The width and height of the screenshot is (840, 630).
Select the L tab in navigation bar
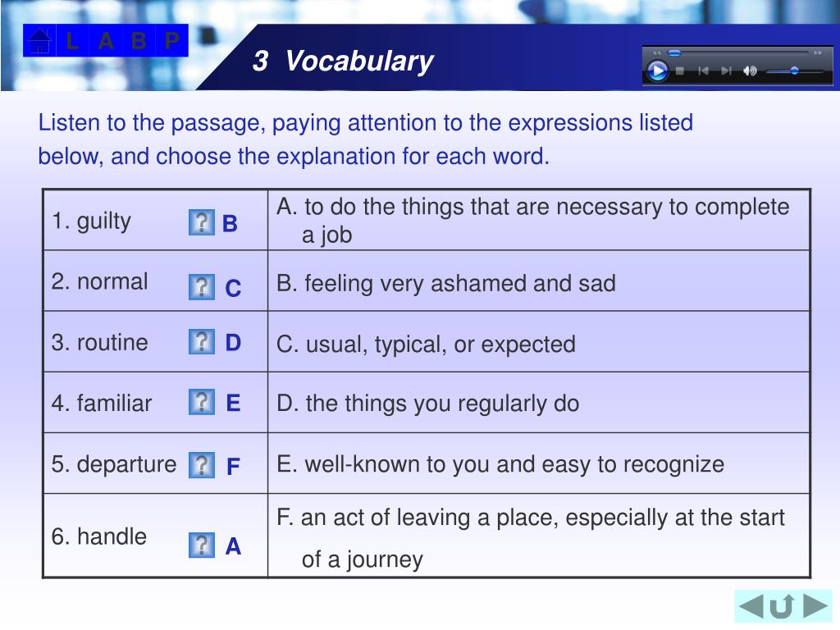click(72, 41)
